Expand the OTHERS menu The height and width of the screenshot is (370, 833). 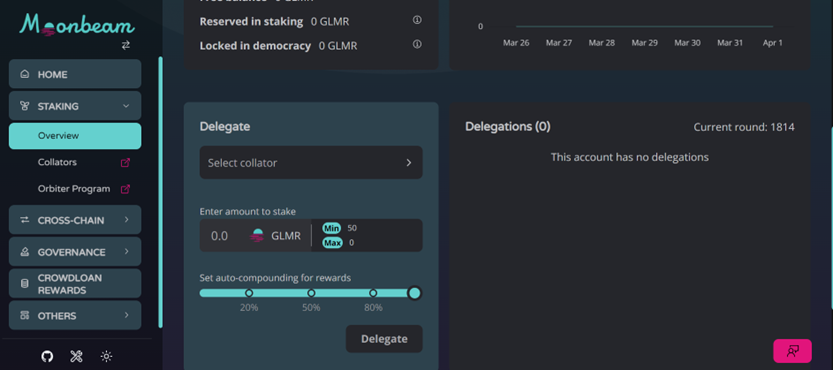75,316
